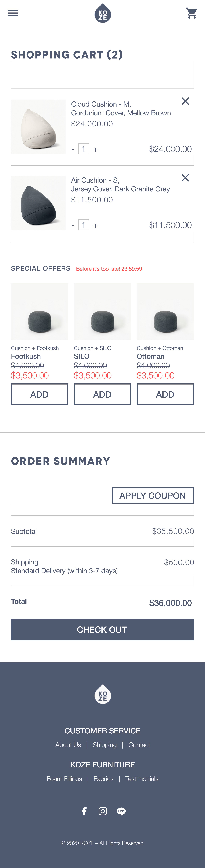Image resolution: width=205 pixels, height=868 pixels.
Task: Open KOZE Instagram profile
Action: coord(103,811)
